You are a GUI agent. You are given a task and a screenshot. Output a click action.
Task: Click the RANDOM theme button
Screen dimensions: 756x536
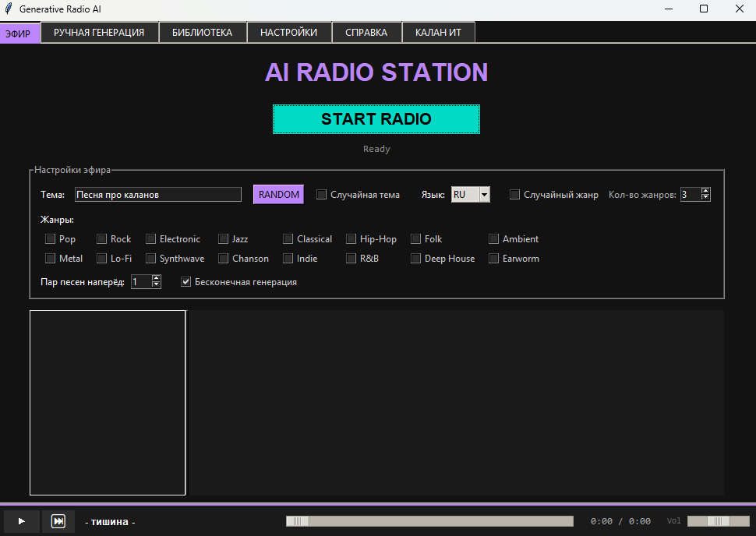pos(278,195)
